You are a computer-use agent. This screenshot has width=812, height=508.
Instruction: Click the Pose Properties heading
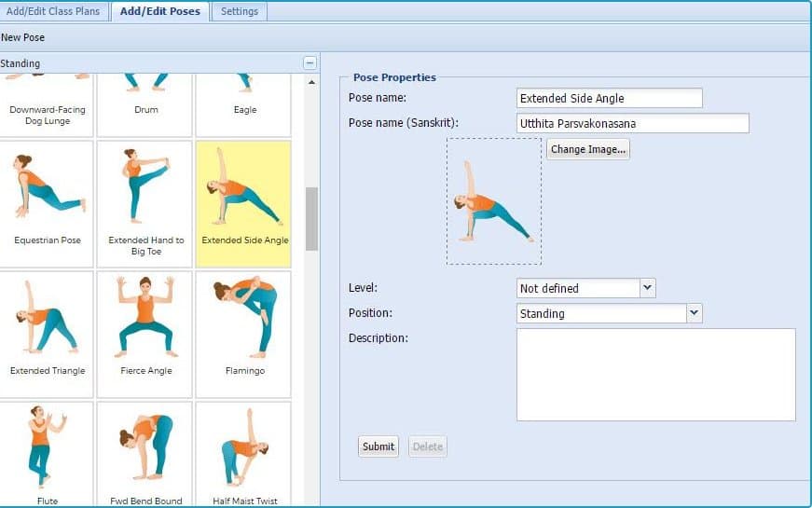pyautogui.click(x=394, y=77)
